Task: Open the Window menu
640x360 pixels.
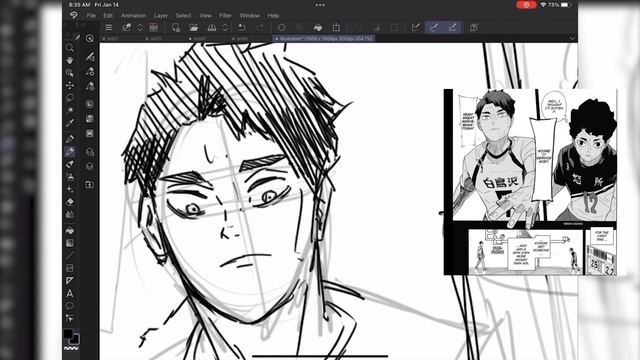Action: click(x=249, y=16)
